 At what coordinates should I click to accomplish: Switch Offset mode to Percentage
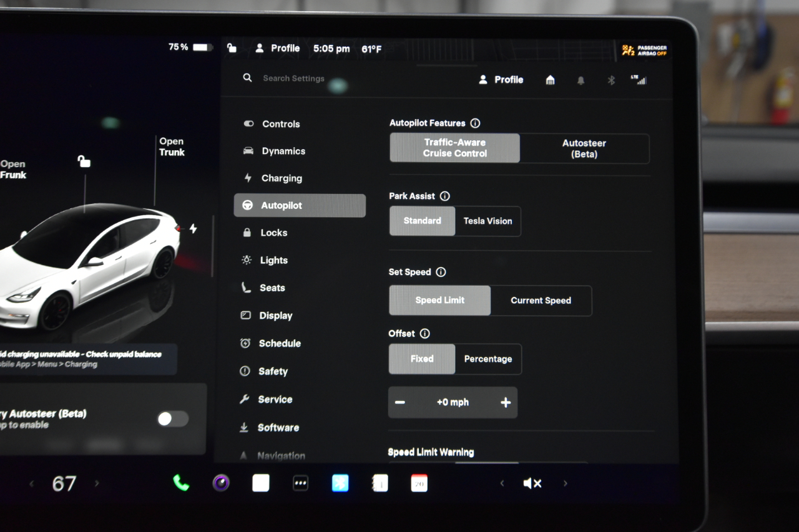pos(488,359)
